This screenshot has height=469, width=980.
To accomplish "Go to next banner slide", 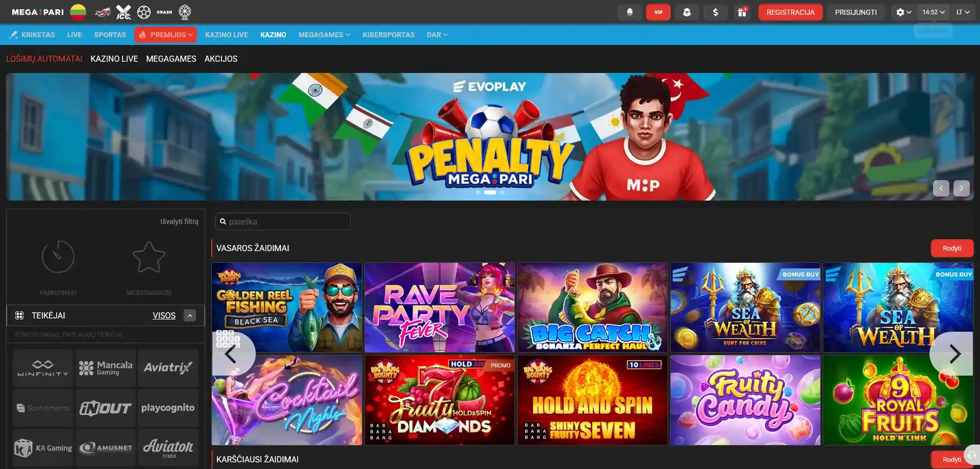I will point(962,188).
